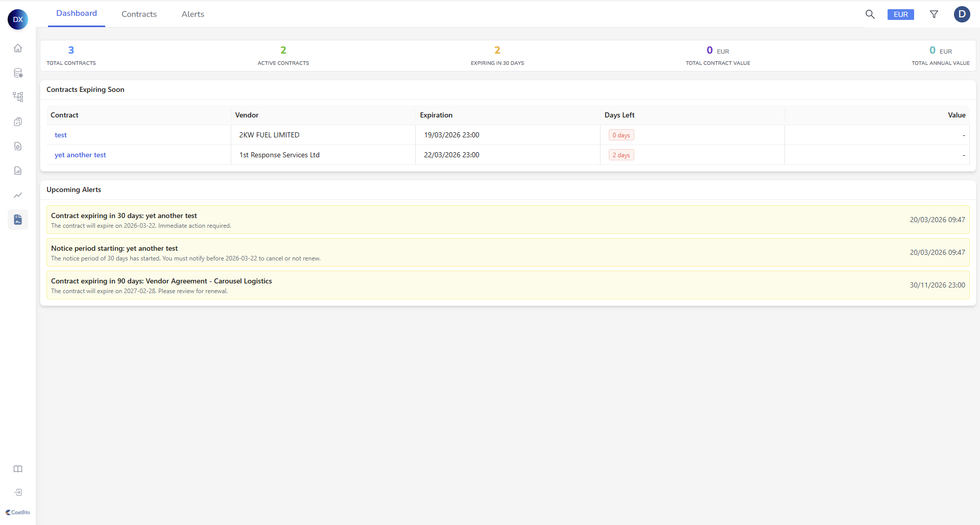The height and width of the screenshot is (525, 980).
Task: Open the hierarchy tree sidebar icon
Action: click(18, 97)
